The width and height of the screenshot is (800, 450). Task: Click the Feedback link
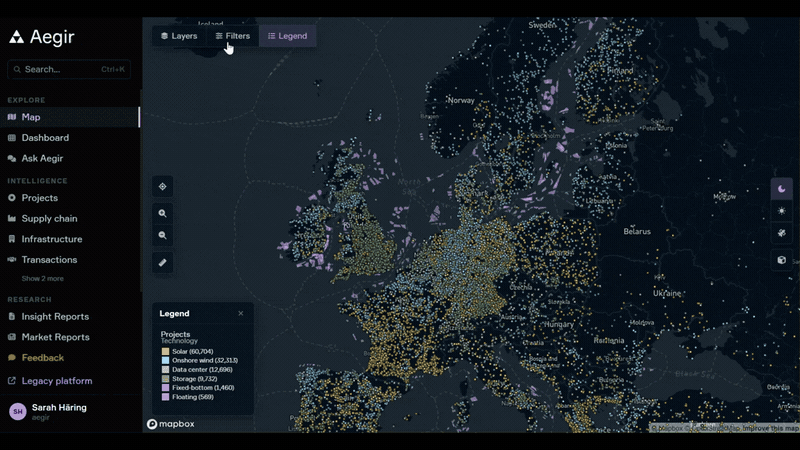pos(42,358)
